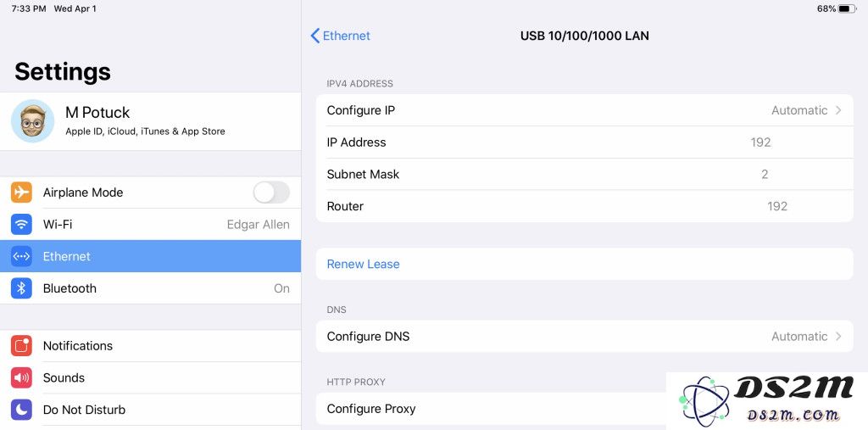Open M Potuck Apple ID account
The height and width of the screenshot is (430, 868).
tap(151, 120)
